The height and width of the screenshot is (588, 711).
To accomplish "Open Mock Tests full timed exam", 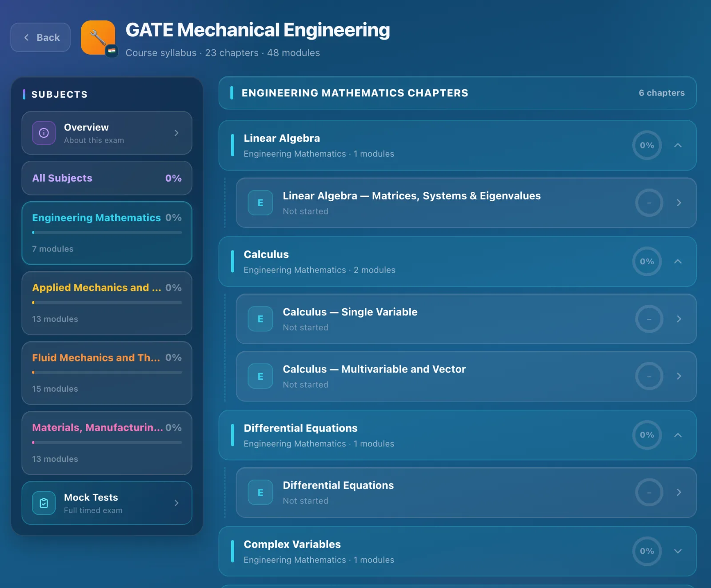I will click(x=107, y=503).
